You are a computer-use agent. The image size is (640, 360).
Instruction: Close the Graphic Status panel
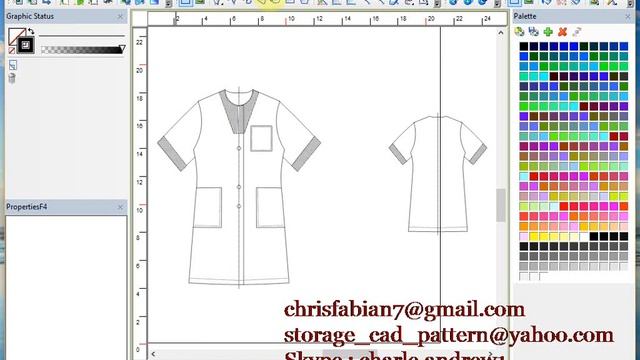120,17
